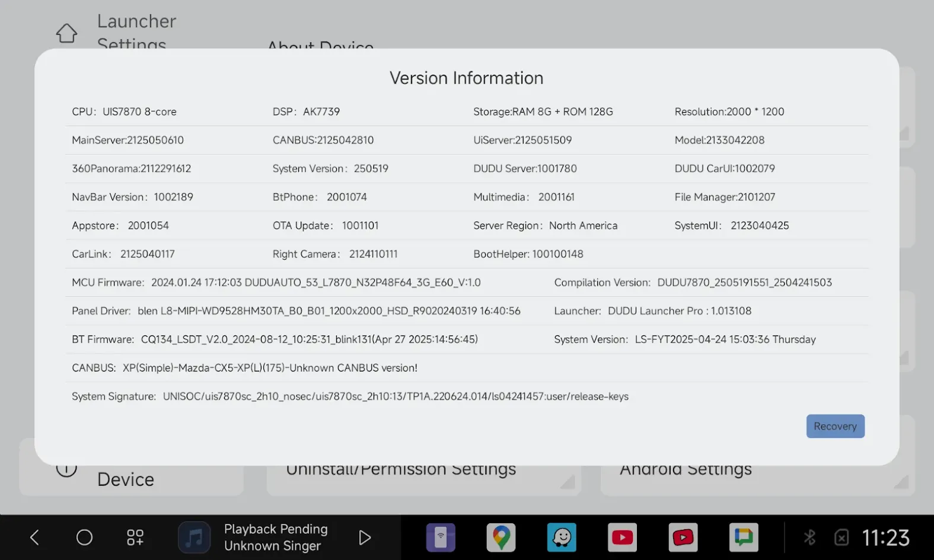Tap the music note album thumbnail
The width and height of the screenshot is (934, 560).
click(x=195, y=537)
